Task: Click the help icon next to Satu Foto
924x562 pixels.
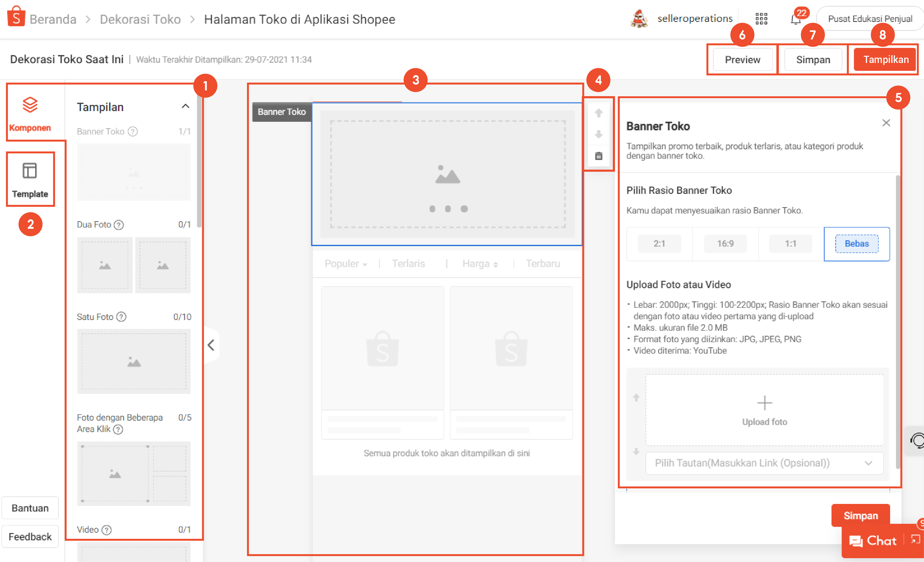Action: tap(121, 317)
